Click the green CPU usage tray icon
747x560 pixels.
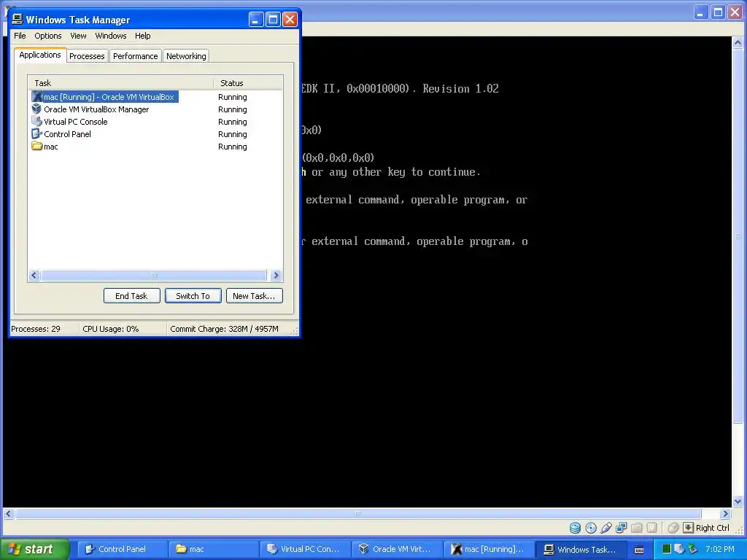coord(667,549)
